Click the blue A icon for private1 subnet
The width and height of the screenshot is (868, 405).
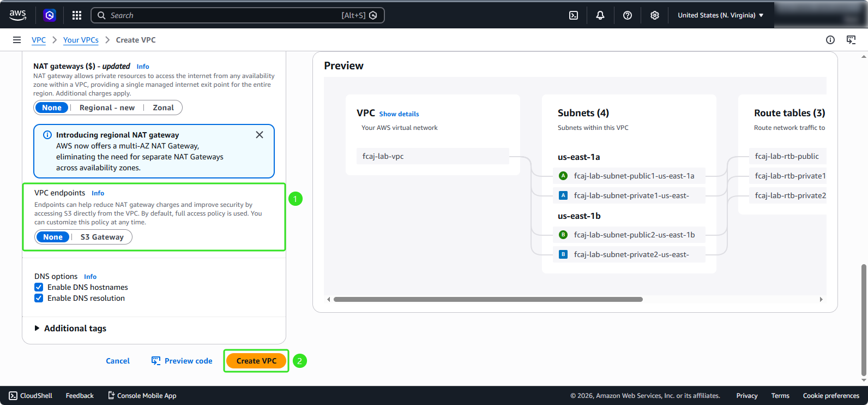tap(563, 195)
